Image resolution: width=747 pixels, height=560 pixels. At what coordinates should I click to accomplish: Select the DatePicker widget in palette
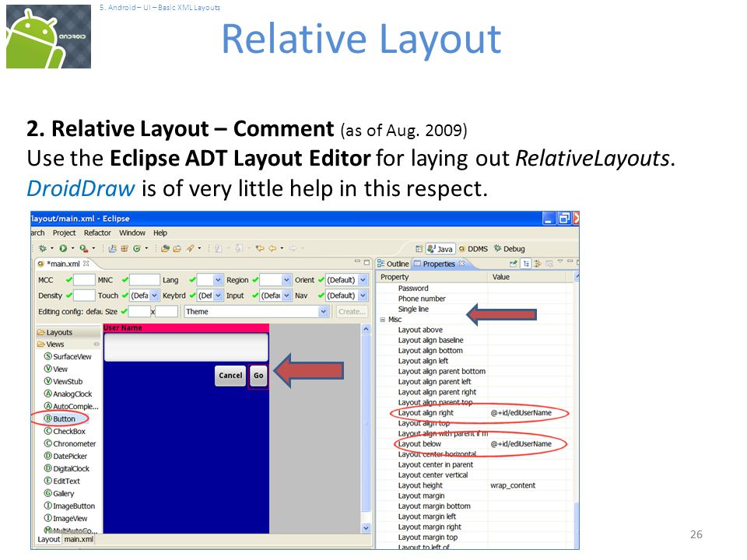[65, 456]
